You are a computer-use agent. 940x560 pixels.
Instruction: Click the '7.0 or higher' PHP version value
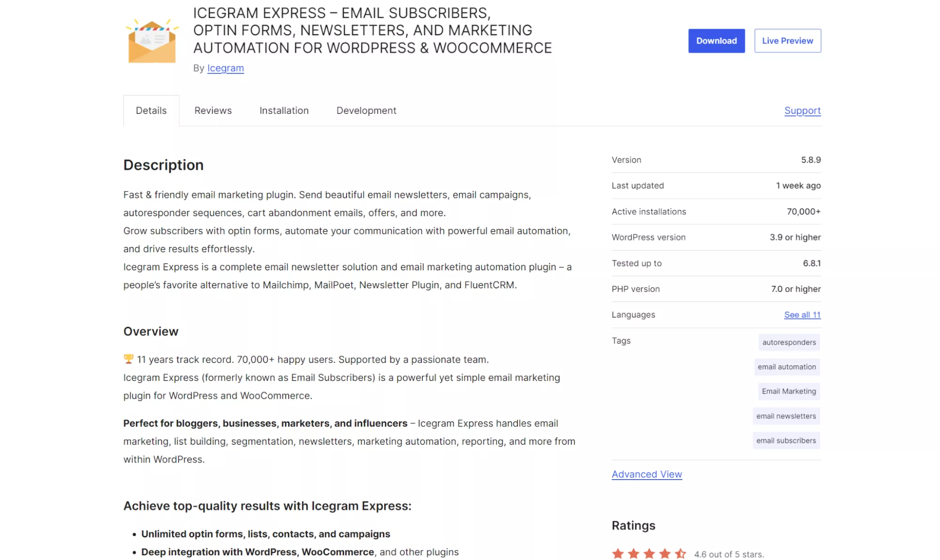(x=796, y=289)
